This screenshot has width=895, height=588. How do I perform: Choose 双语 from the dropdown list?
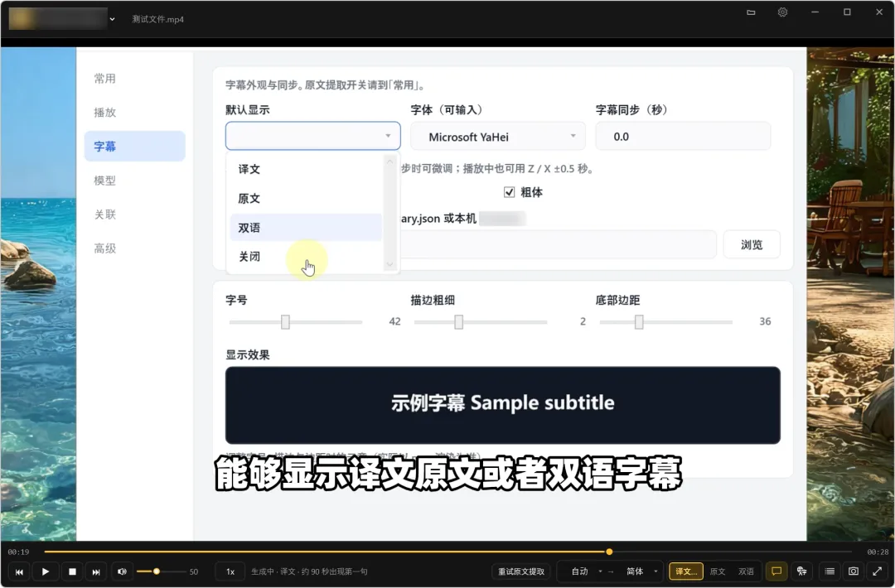point(306,228)
